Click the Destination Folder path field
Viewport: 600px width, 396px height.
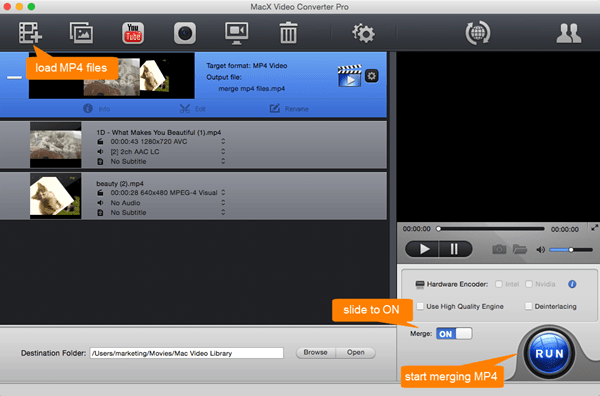(187, 353)
